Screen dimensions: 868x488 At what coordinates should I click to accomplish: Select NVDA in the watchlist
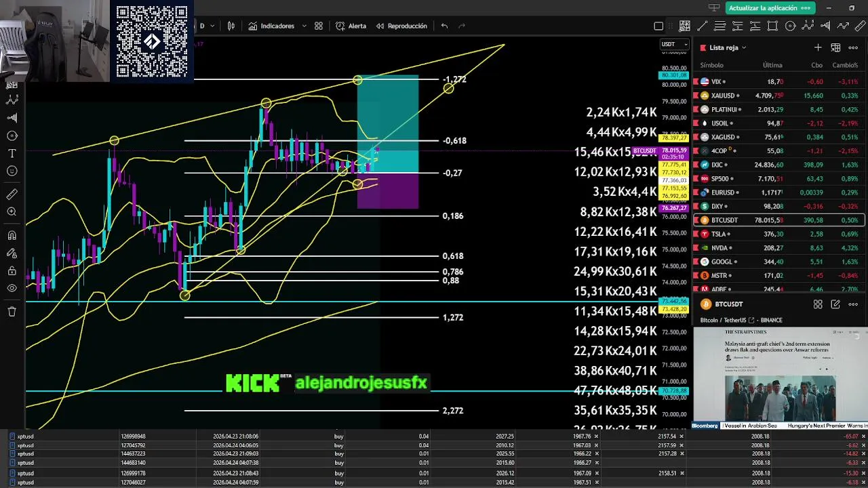[778, 248]
